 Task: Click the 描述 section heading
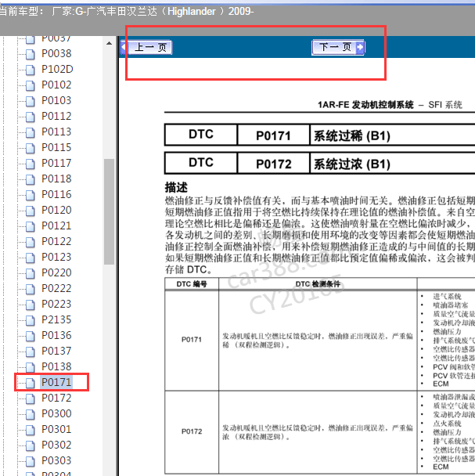click(176, 188)
